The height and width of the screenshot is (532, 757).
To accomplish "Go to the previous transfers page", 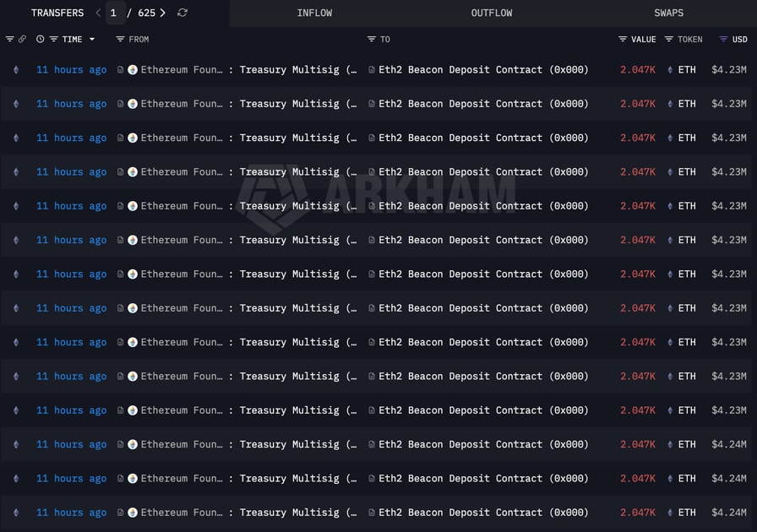I will [x=98, y=13].
